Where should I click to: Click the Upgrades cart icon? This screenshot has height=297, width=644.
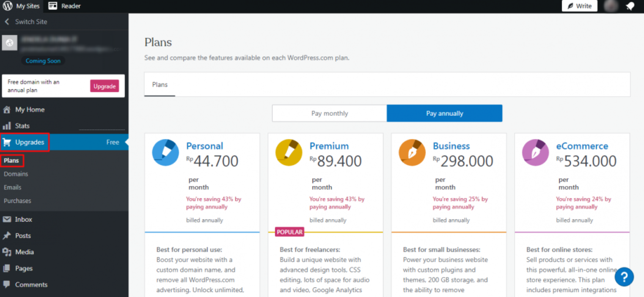7,142
